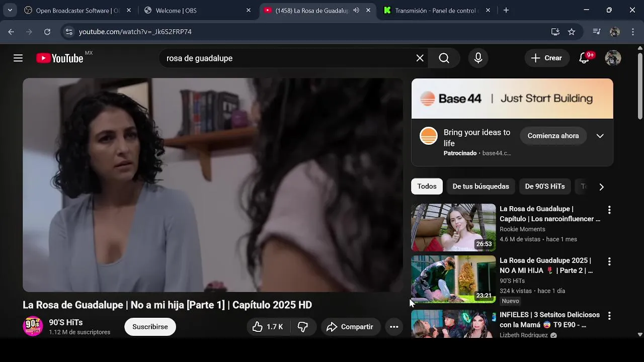Open a new browser tab with the plus
Screen dimensions: 644x362
(x=506, y=10)
